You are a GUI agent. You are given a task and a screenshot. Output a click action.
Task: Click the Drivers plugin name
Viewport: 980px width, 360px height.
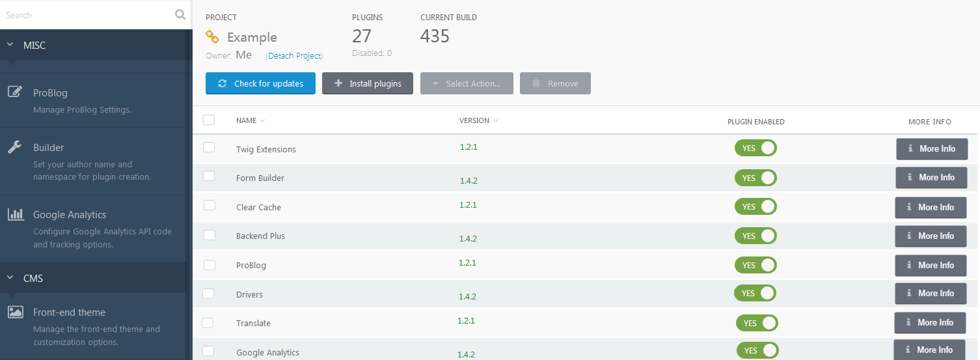pos(249,294)
